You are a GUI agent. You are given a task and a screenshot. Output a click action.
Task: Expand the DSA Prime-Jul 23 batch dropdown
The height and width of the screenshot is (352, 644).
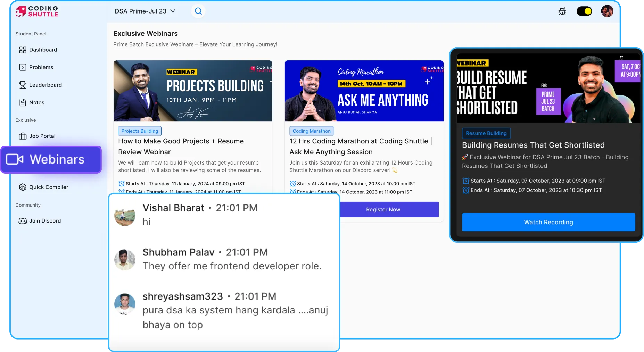tap(145, 11)
